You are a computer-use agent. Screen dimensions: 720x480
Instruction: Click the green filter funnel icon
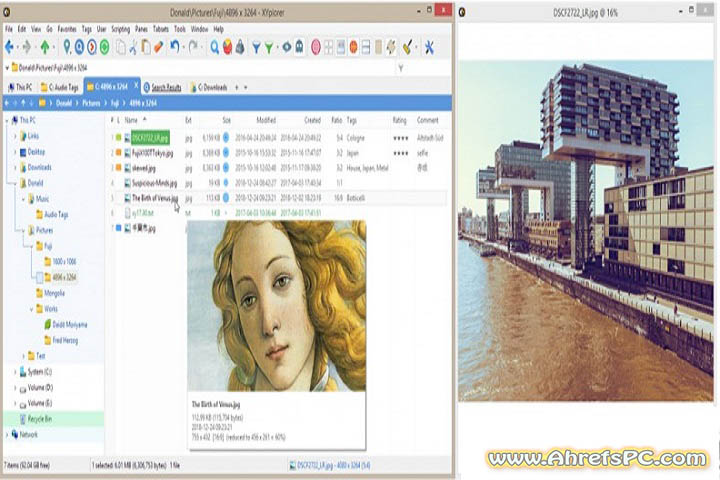click(x=269, y=47)
